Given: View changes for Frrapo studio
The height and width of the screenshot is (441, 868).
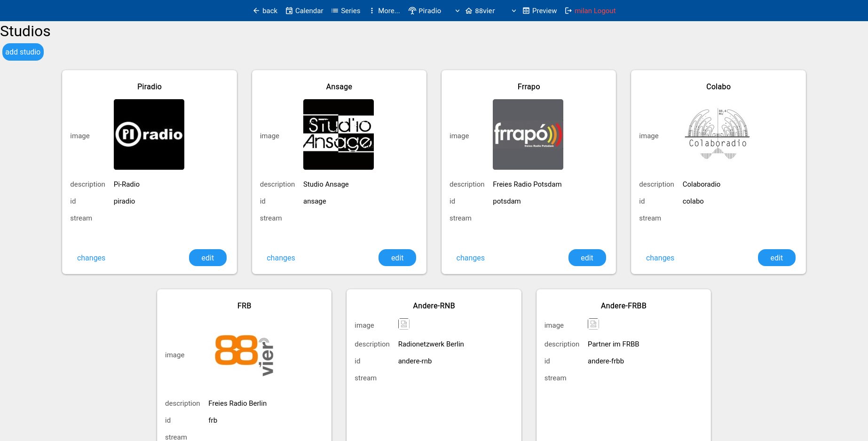Looking at the screenshot, I should (470, 258).
